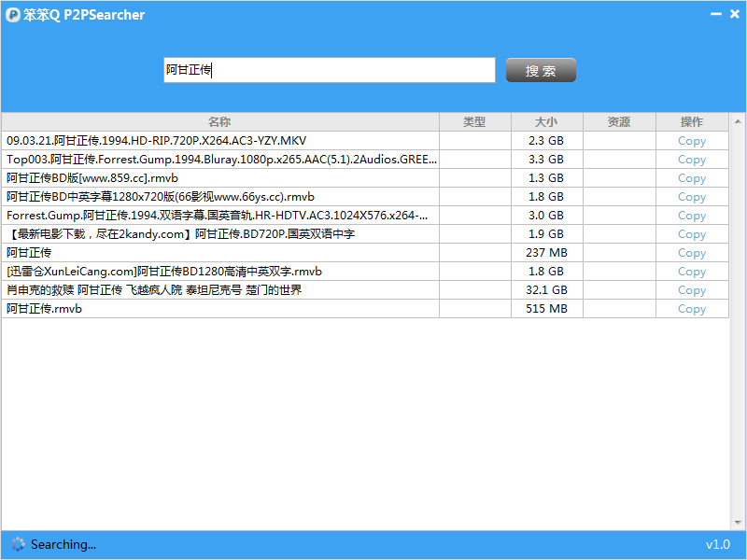Click the search keyword input field
The image size is (747, 560).
(330, 70)
